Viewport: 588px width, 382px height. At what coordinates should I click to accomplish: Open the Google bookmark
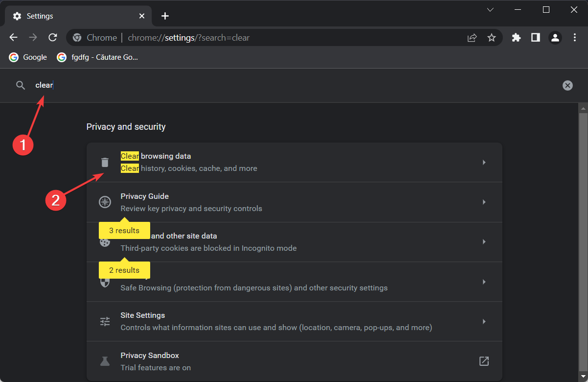point(27,57)
